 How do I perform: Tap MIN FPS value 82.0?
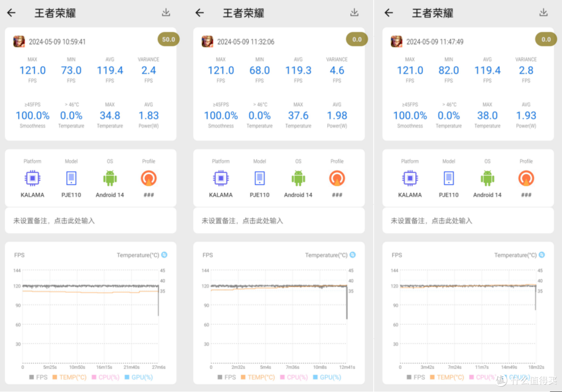[449, 71]
